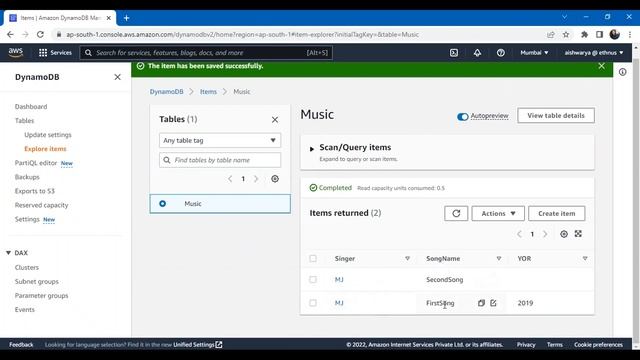Screen dimensions: 640x360
Task: Open Reserved capacity in sidebar
Action: (x=42, y=205)
